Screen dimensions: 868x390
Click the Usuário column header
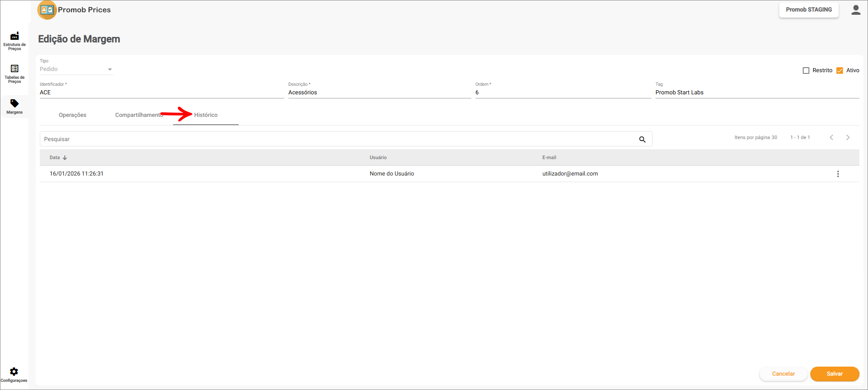tap(378, 157)
